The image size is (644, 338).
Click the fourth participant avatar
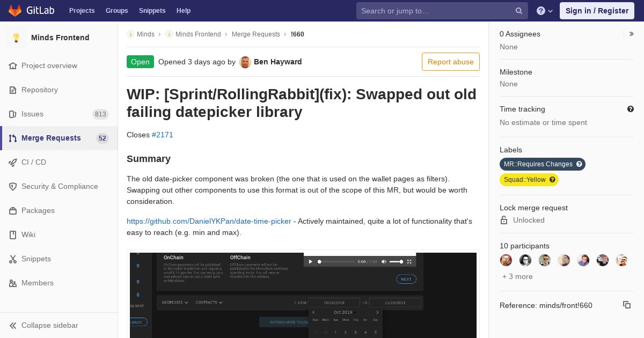pos(564,260)
